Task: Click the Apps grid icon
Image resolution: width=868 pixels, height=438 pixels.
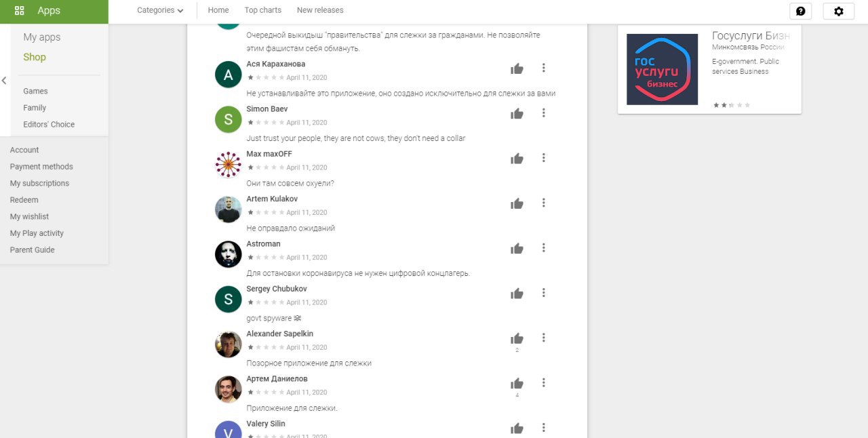Action: tap(20, 11)
